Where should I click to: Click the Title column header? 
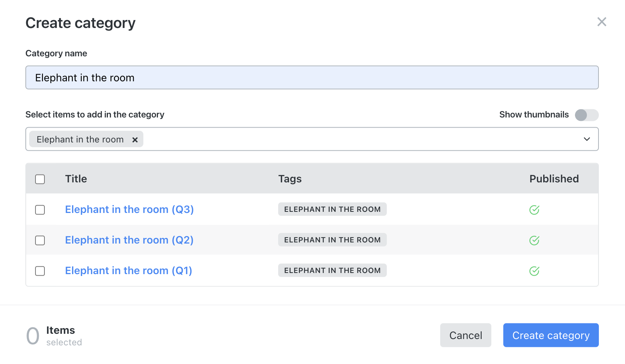(76, 179)
